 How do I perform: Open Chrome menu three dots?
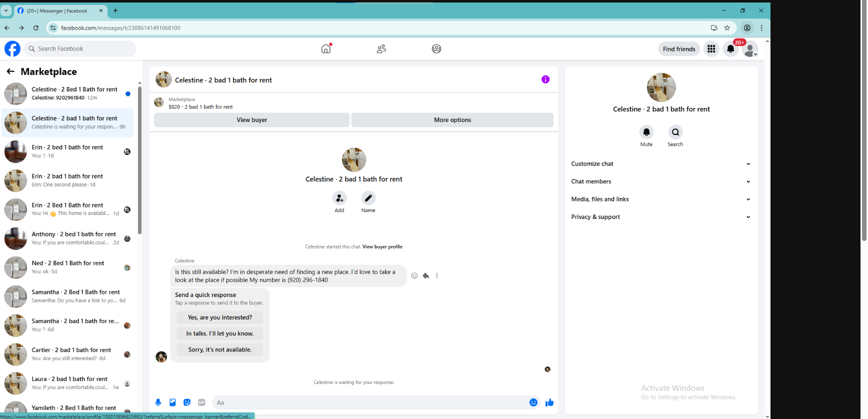point(761,28)
